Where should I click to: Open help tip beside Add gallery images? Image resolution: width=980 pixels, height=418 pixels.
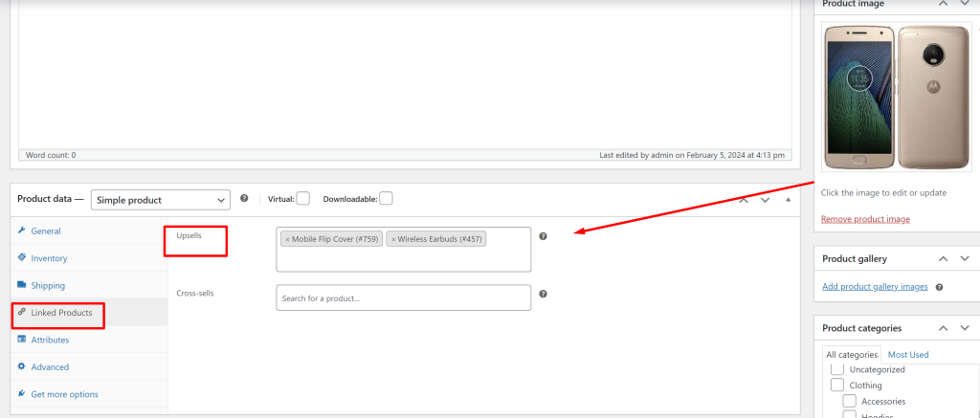click(x=940, y=287)
